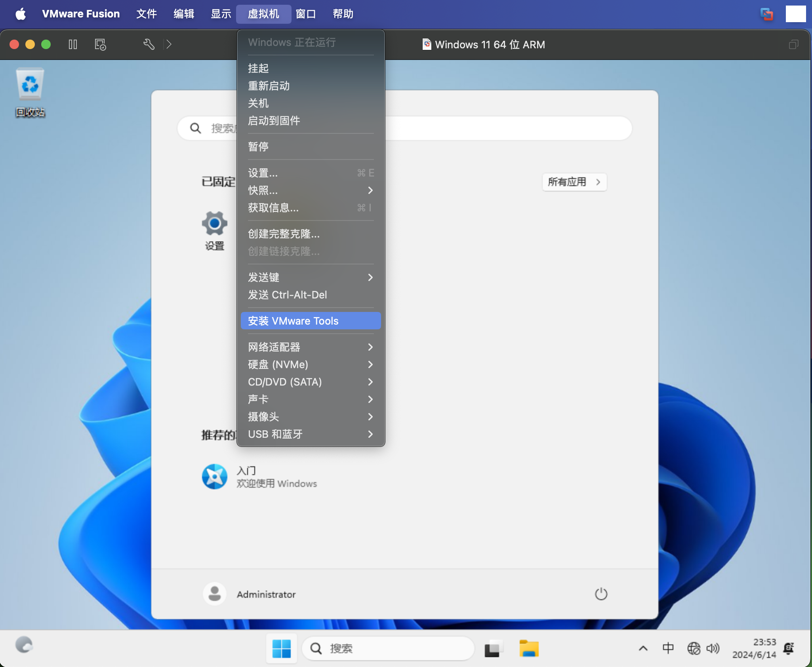Choose 安装 VMware Tools
The height and width of the screenshot is (667, 812).
pos(311,321)
